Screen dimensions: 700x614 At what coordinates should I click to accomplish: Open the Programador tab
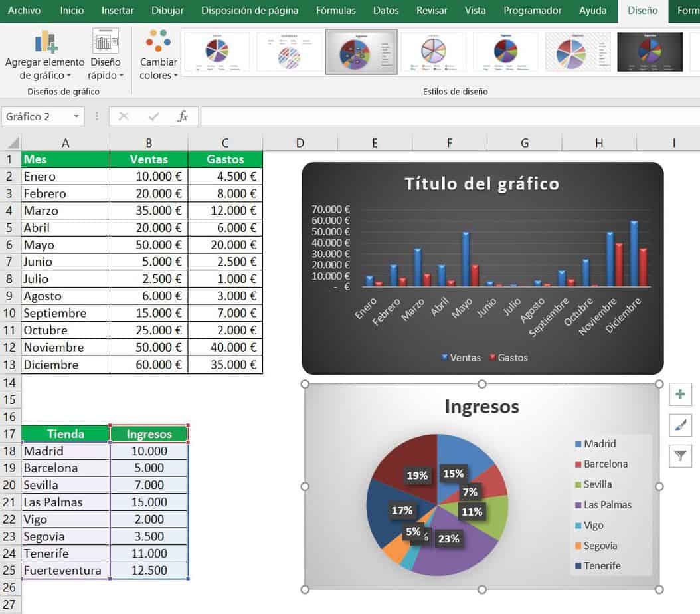[532, 10]
